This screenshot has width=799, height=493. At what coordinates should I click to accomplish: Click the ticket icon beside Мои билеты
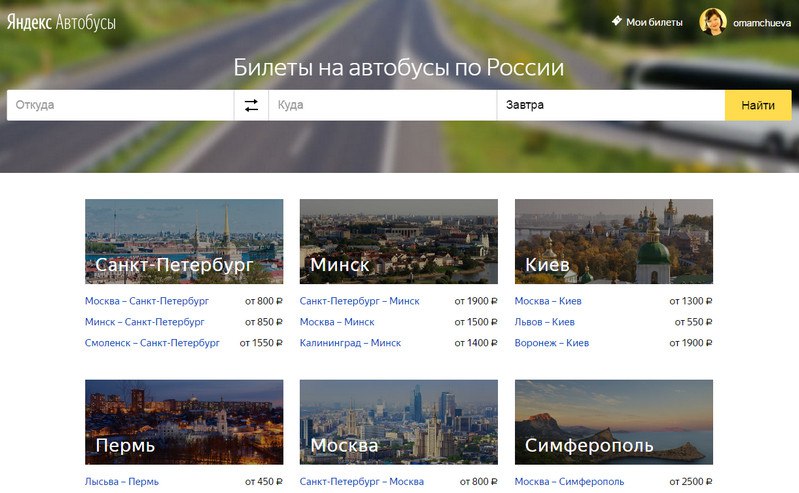[x=617, y=21]
